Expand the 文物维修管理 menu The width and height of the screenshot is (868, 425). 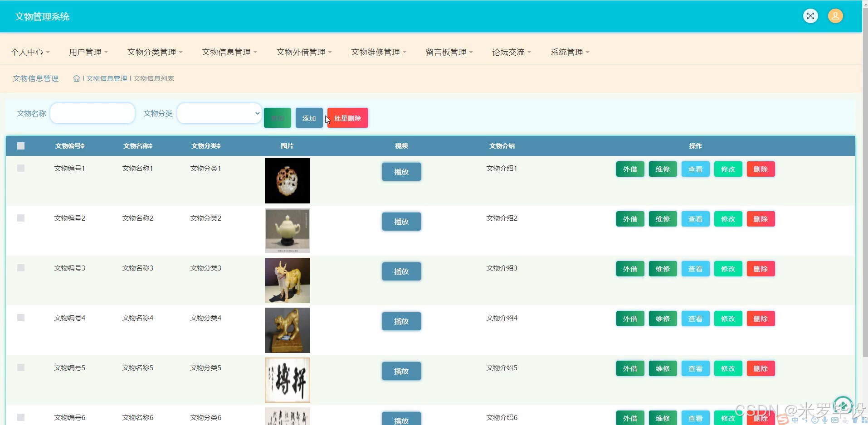tap(379, 52)
